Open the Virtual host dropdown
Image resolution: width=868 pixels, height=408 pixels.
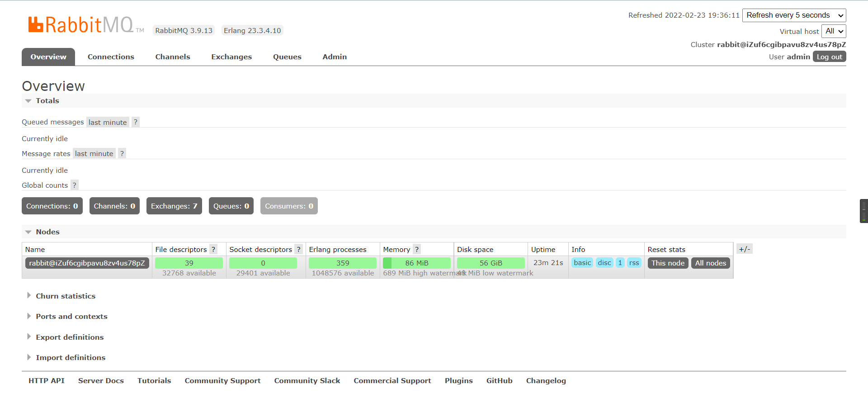tap(834, 31)
